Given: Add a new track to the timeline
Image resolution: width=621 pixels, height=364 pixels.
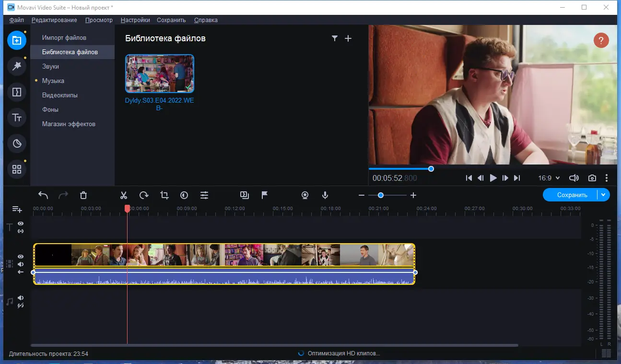Looking at the screenshot, I should point(17,209).
